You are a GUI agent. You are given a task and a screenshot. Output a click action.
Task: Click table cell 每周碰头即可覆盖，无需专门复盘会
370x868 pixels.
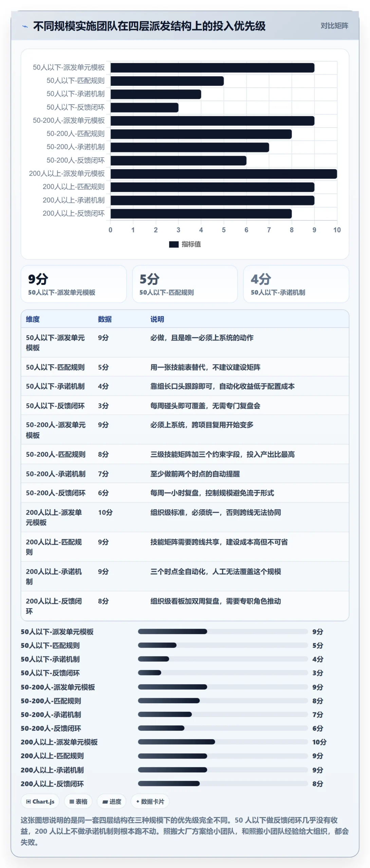205,406
